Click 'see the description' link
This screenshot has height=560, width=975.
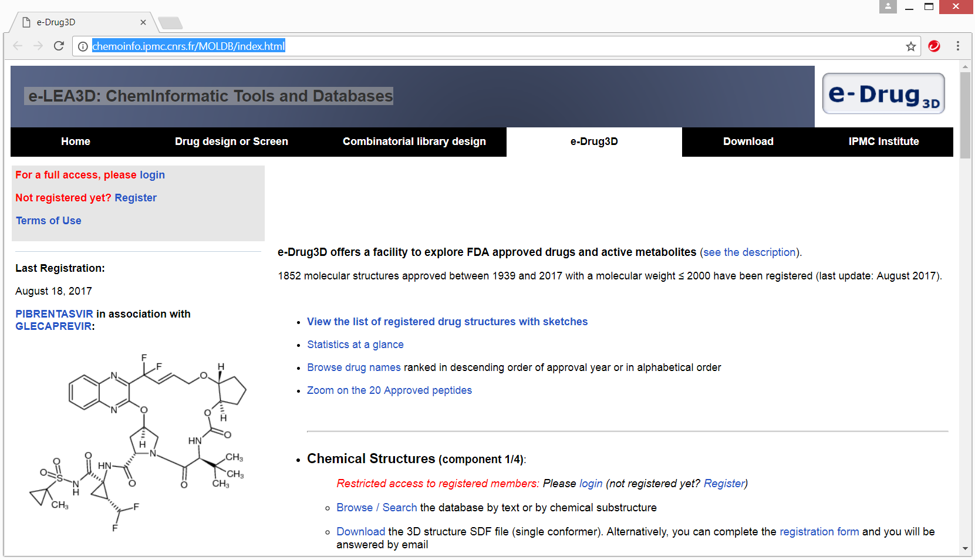(750, 252)
